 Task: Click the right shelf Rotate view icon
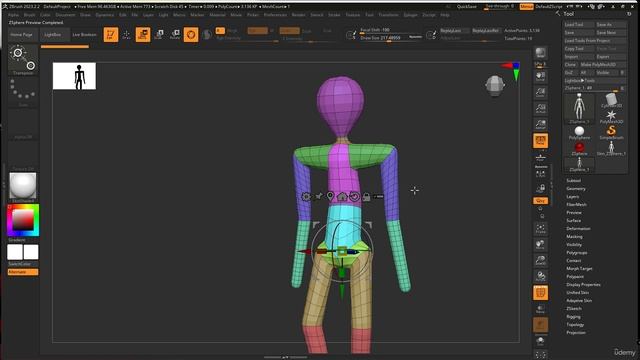(540, 276)
